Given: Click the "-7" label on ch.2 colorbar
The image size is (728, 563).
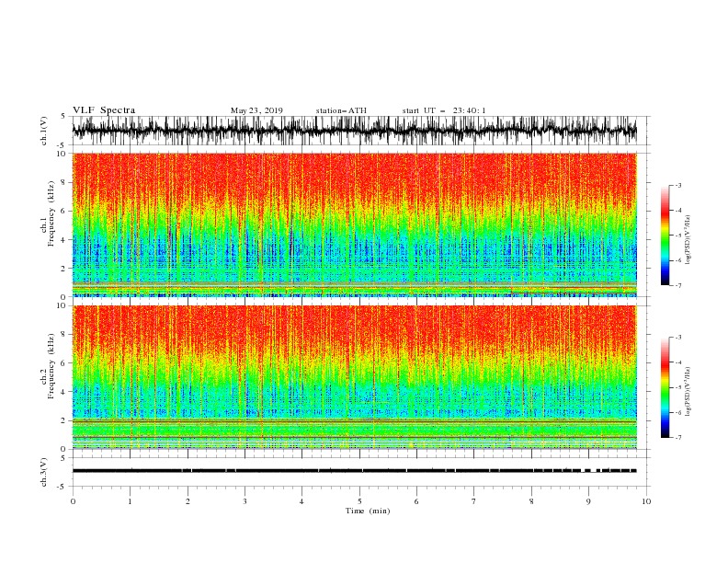Looking at the screenshot, I should point(677,437).
